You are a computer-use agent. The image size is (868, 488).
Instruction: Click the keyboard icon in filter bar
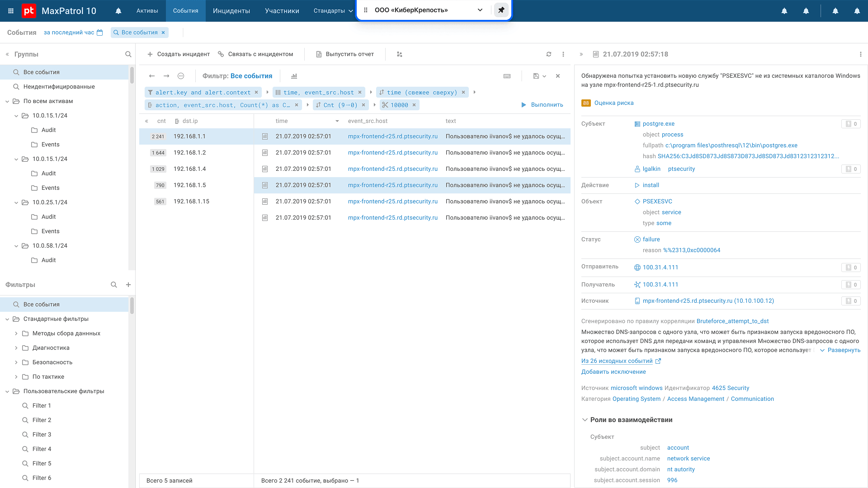[x=507, y=76]
